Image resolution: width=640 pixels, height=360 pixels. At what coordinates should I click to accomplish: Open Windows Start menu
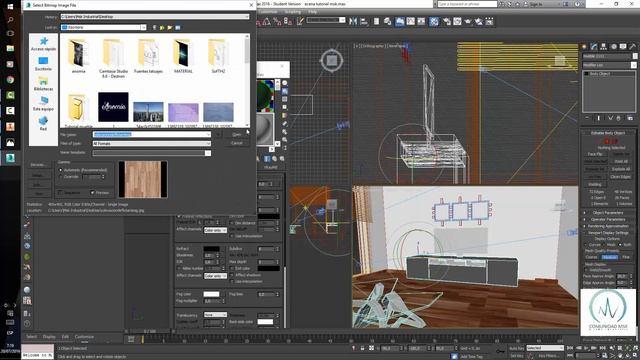coord(10,7)
